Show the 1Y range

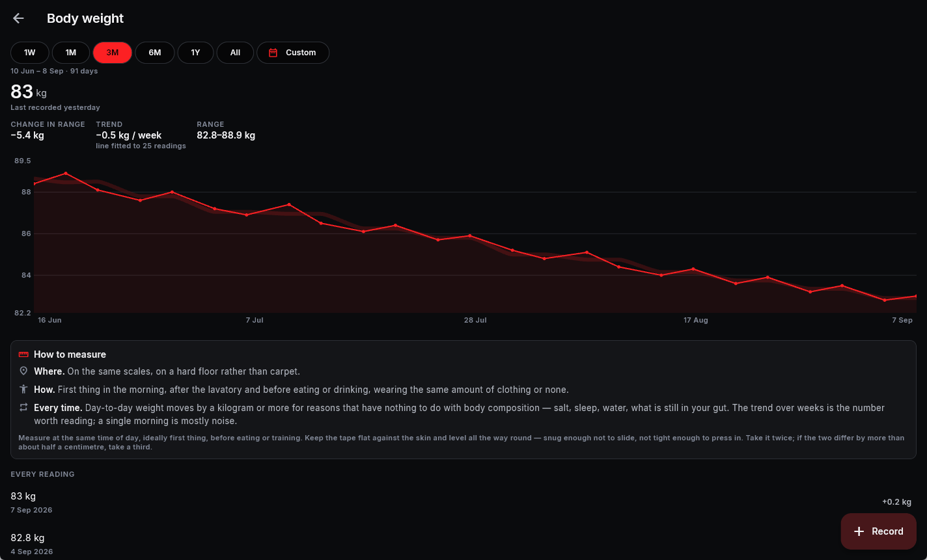(195, 53)
